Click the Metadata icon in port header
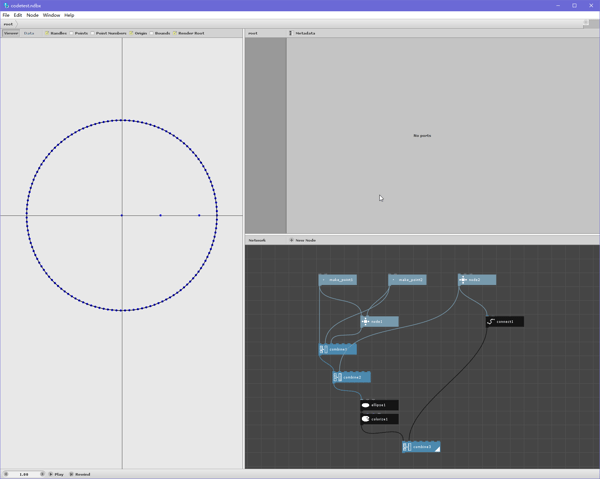 point(290,33)
